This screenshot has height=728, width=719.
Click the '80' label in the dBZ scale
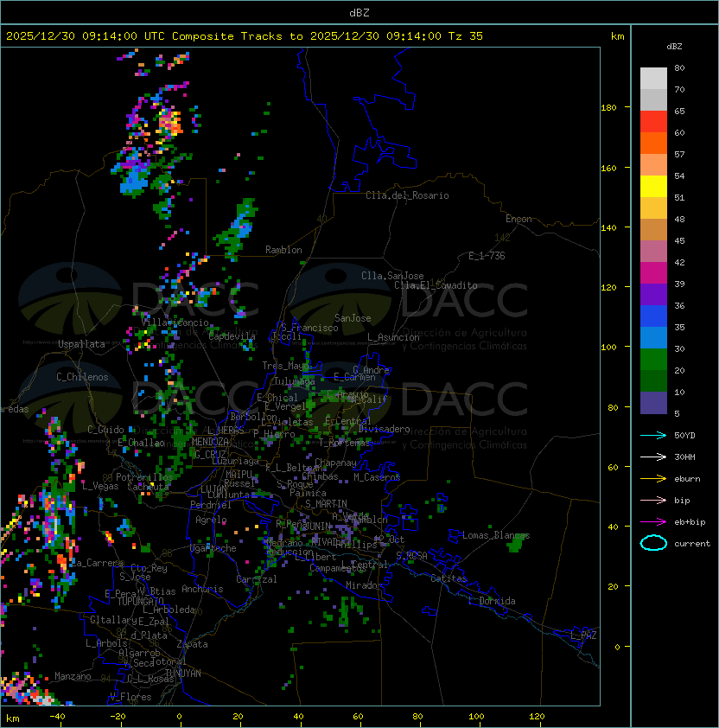click(x=679, y=67)
